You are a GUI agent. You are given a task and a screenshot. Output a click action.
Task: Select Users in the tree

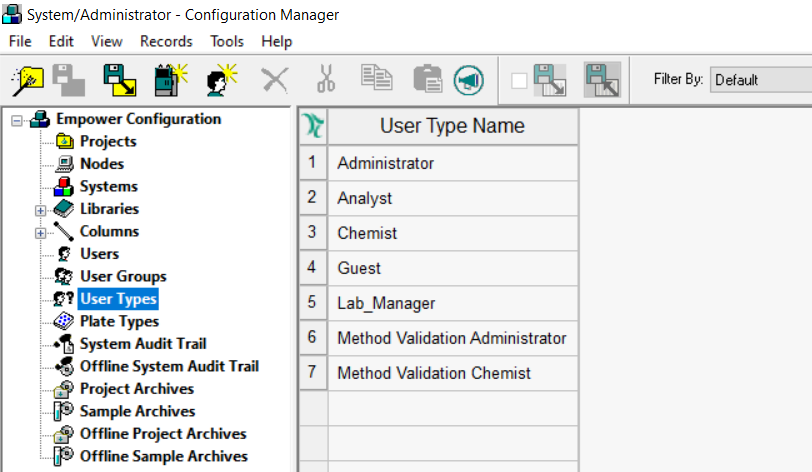click(x=99, y=254)
